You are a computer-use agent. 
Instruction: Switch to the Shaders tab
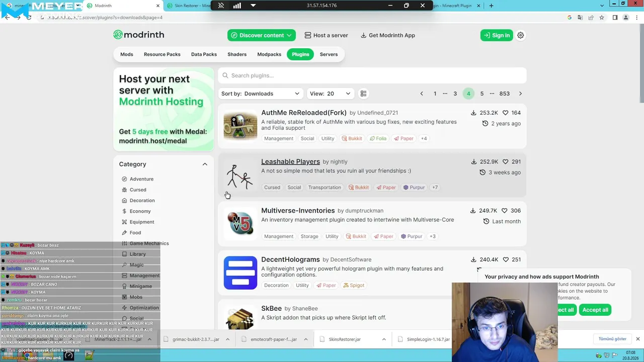tap(237, 54)
